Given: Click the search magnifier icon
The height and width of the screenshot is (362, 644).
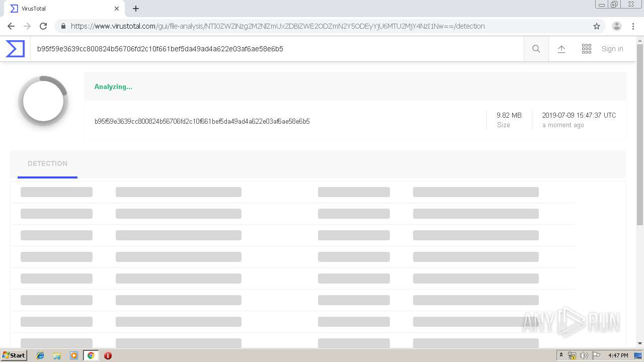Looking at the screenshot, I should pos(536,49).
